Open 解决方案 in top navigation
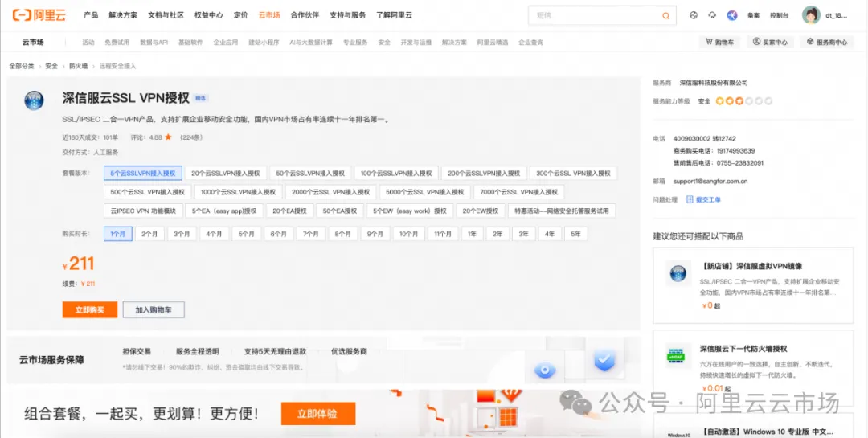Screen dimensions: 868x438 (x=123, y=15)
